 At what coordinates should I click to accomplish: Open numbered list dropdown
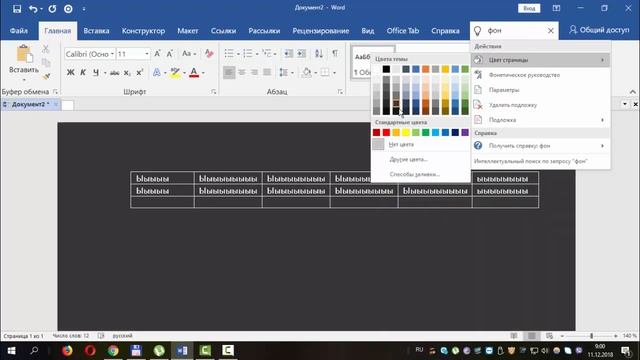tap(257, 54)
